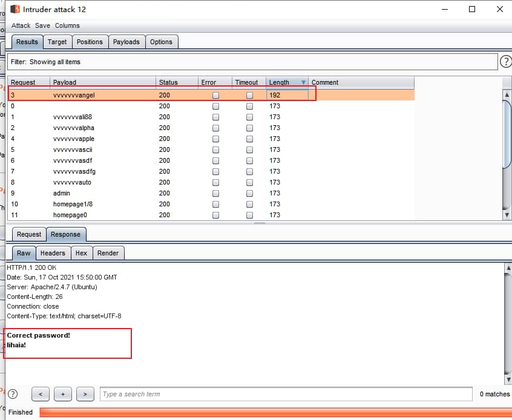Screen dimensions: 512x420
Task: Toggle Timeout checkbox for homepage1/8 row
Action: click(x=249, y=204)
